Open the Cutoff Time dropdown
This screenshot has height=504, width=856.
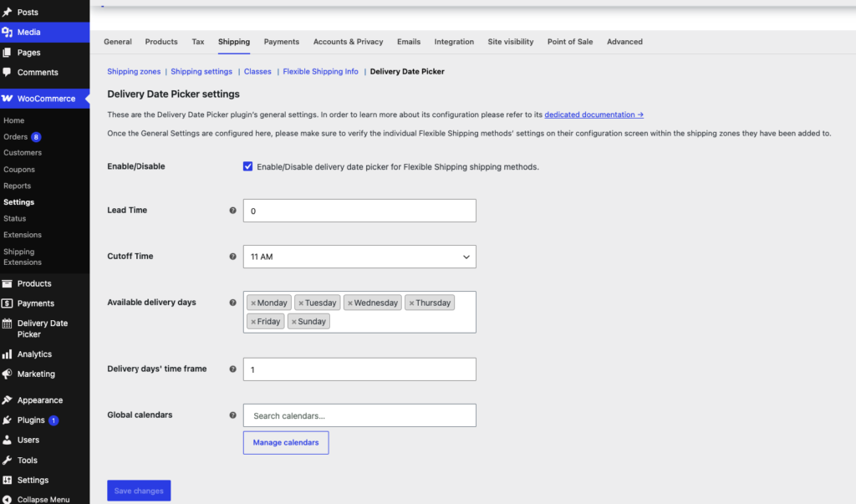coord(359,257)
